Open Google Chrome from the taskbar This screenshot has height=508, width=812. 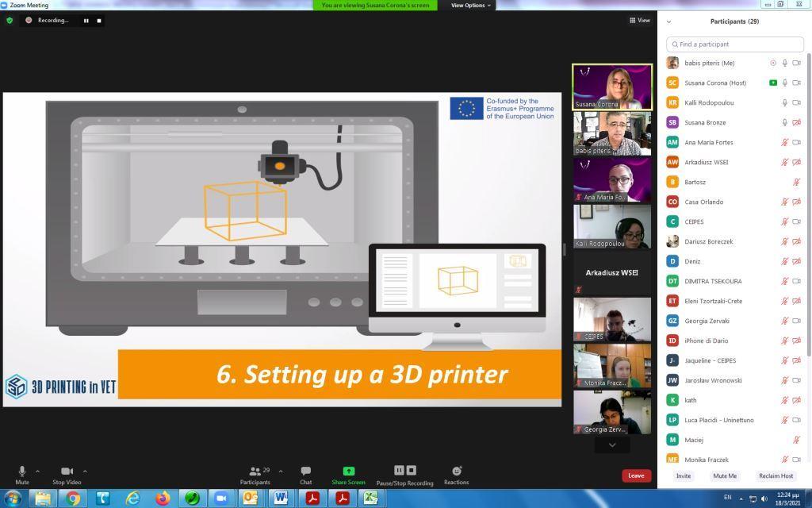(x=73, y=498)
